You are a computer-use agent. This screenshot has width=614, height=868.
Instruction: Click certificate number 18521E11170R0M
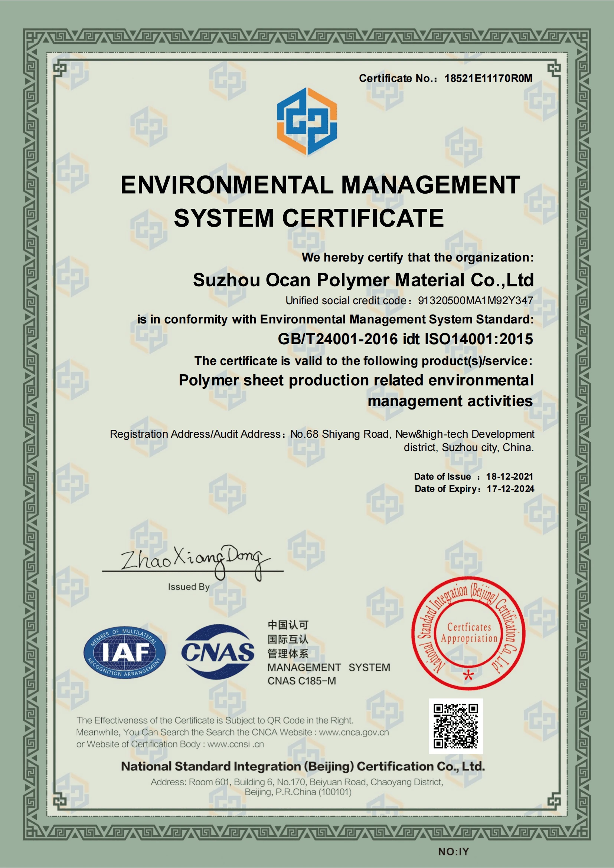click(x=489, y=78)
